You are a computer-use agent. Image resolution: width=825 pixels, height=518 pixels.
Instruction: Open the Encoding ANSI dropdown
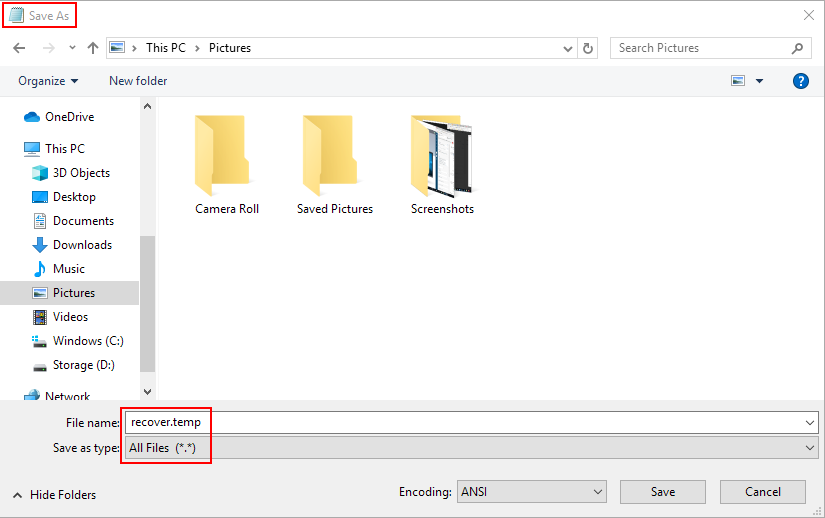[x=530, y=492]
